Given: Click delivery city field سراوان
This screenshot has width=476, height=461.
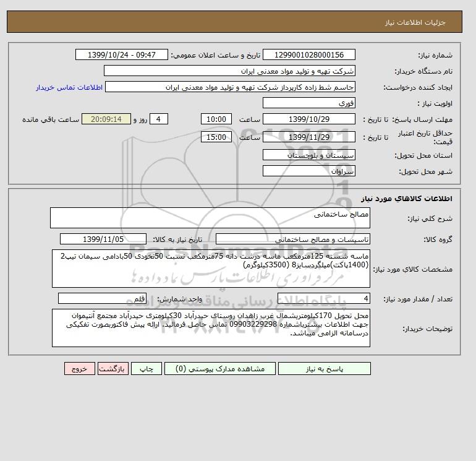Looking at the screenshot, I should click(308, 171).
